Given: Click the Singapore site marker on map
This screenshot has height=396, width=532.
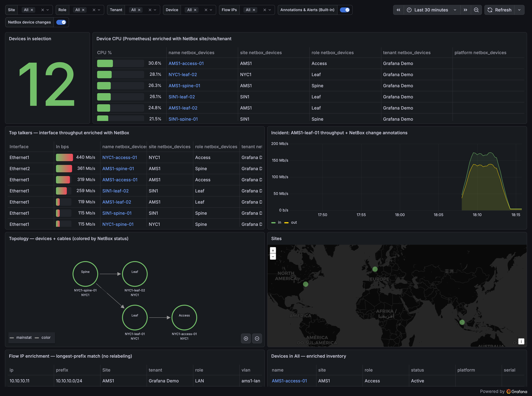Looking at the screenshot, I should [462, 322].
